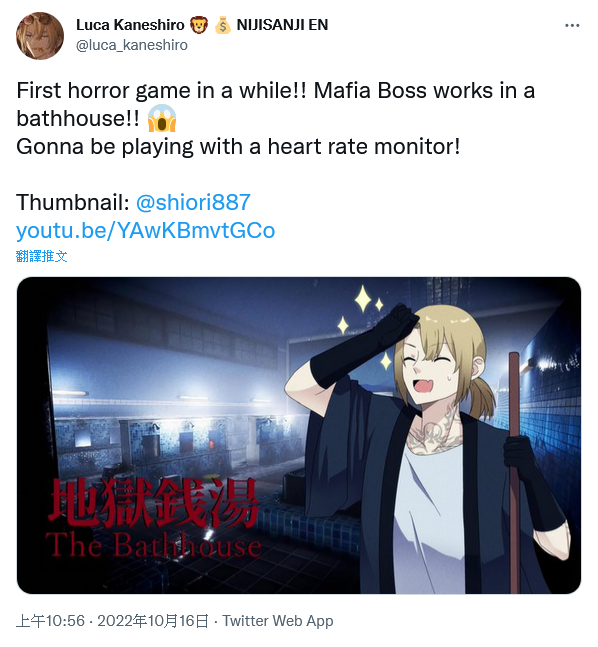Click the Twitter Web App source label
The width and height of the screenshot is (598, 647).
[x=278, y=621]
